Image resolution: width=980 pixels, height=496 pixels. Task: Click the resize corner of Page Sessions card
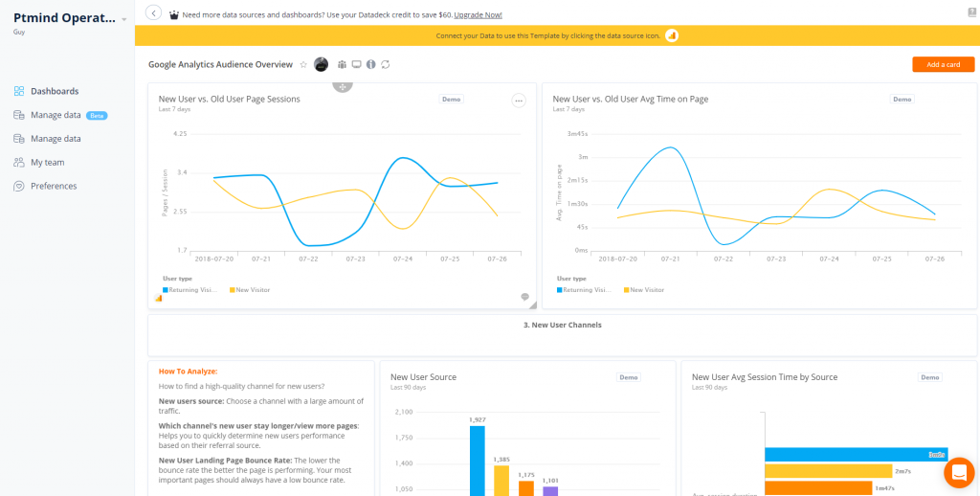tap(532, 305)
